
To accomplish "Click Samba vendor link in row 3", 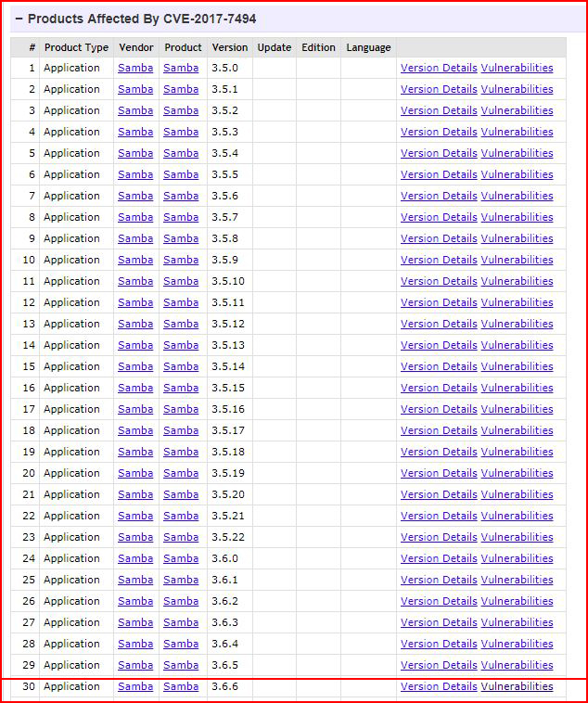I will pyautogui.click(x=135, y=110).
